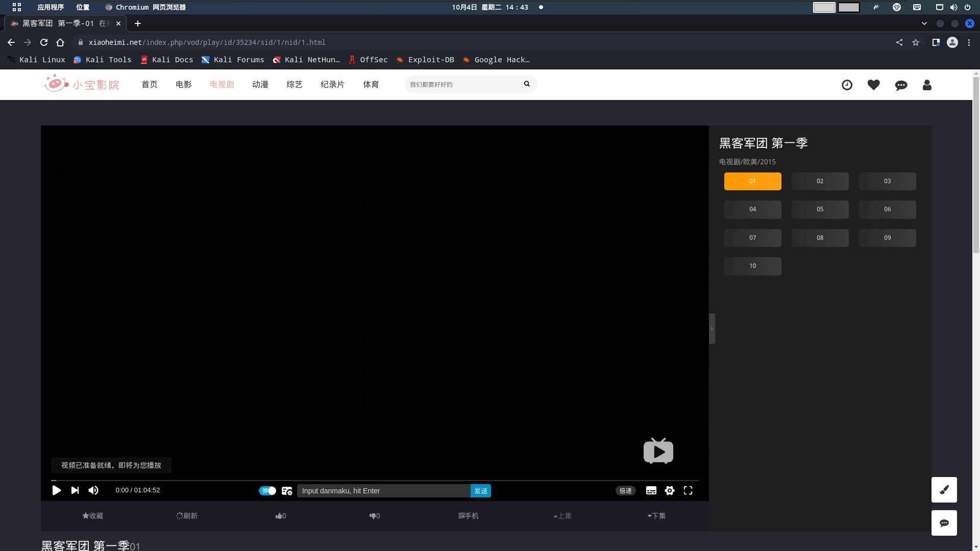Image resolution: width=980 pixels, height=551 pixels.
Task: Select episode 04
Action: click(x=753, y=209)
